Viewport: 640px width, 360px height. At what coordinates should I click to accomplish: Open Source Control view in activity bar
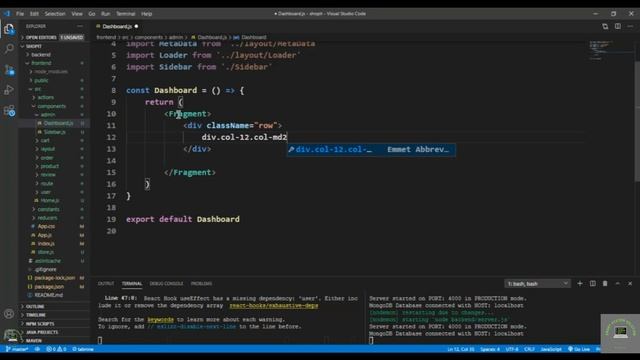[x=9, y=70]
